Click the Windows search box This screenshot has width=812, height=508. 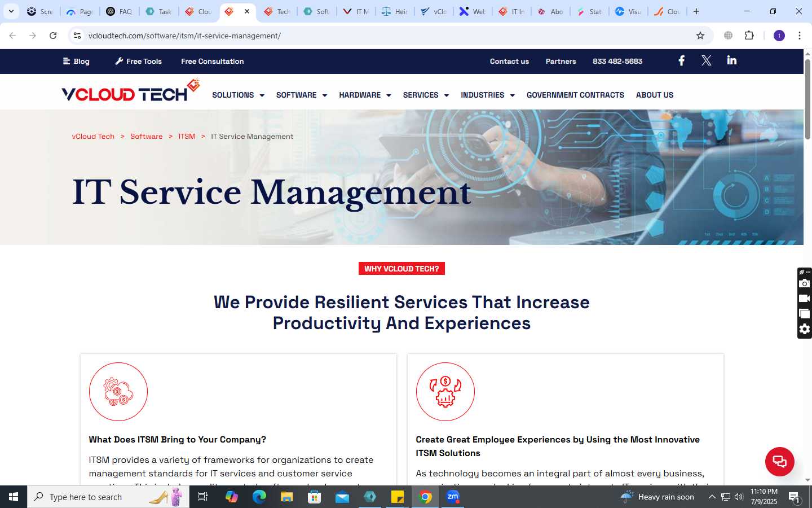click(108, 497)
